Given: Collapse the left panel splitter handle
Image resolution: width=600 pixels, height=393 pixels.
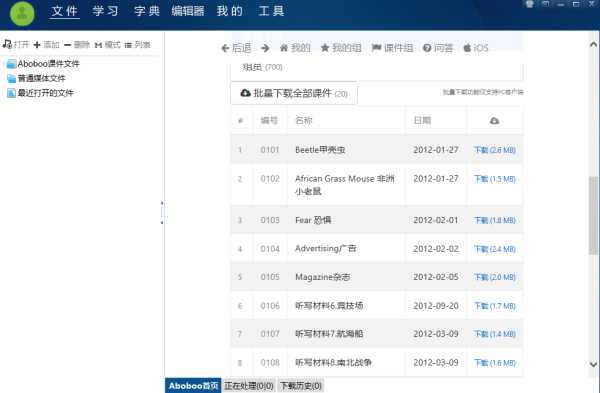Looking at the screenshot, I should pyautogui.click(x=162, y=213).
